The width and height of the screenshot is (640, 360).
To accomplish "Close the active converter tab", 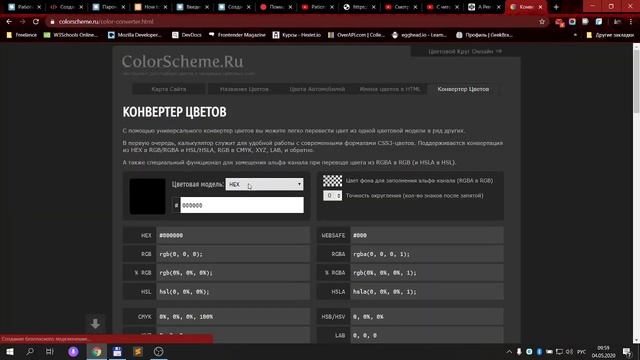I will coord(540,7).
